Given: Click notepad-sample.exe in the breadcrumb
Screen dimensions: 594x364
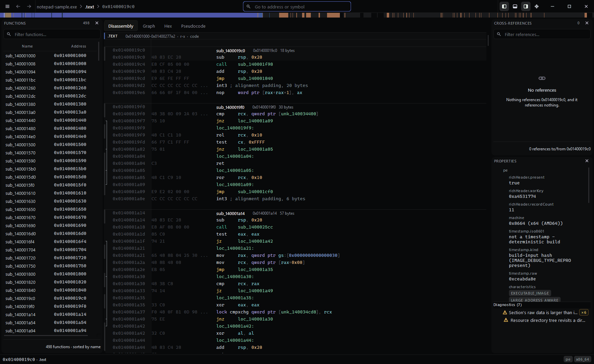Looking at the screenshot, I should (x=57, y=7).
